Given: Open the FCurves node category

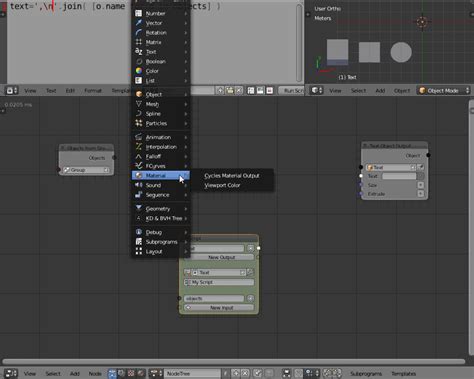Looking at the screenshot, I should (161, 166).
